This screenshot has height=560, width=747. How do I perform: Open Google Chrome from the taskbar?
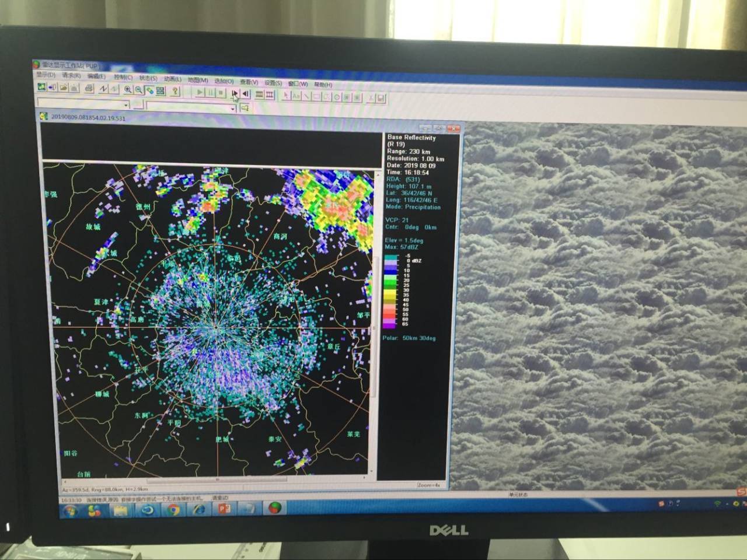(173, 510)
